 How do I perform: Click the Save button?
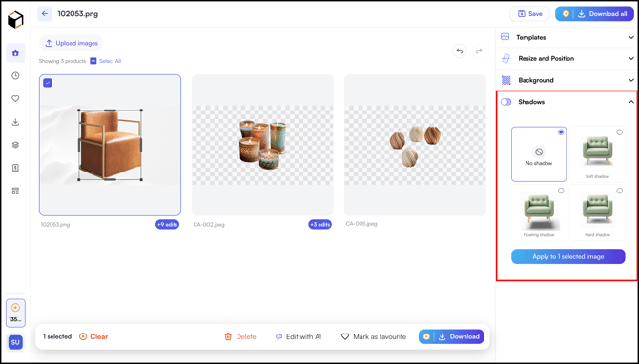(529, 14)
